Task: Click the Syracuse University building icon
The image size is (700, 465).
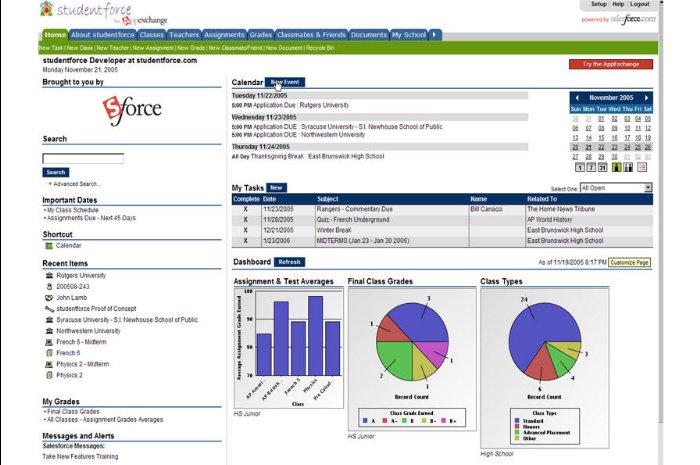Action: [x=49, y=320]
